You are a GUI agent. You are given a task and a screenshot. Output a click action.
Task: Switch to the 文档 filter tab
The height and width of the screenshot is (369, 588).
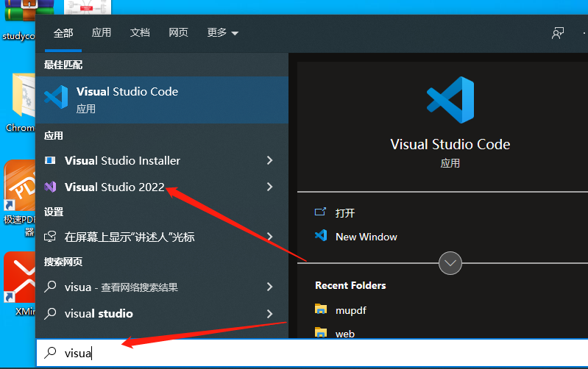coord(140,32)
